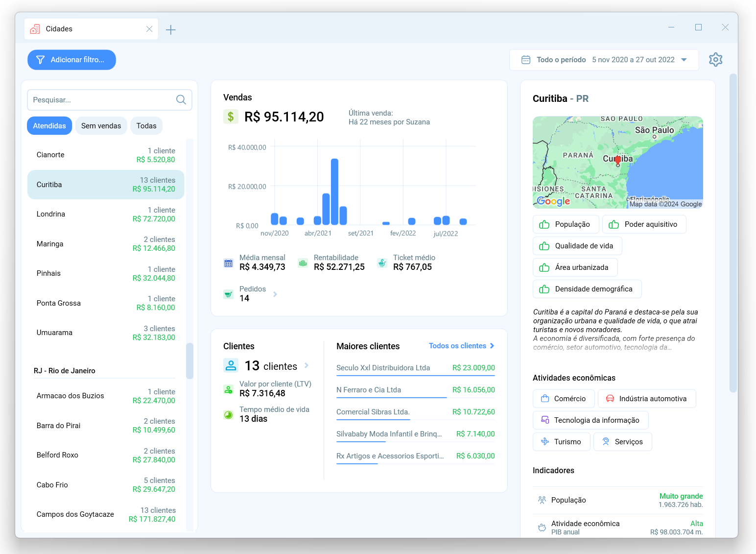
Task: Click the Área urbanizada tag
Action: [575, 267]
